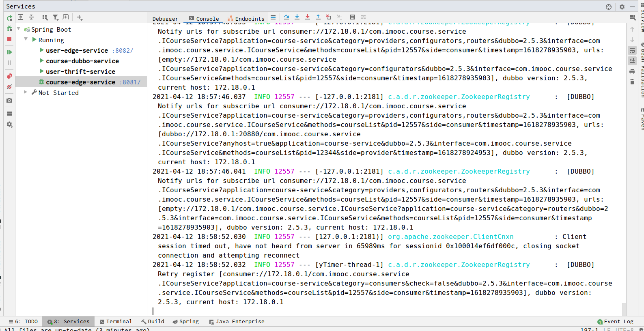Open Terminal tool window

[116, 322]
